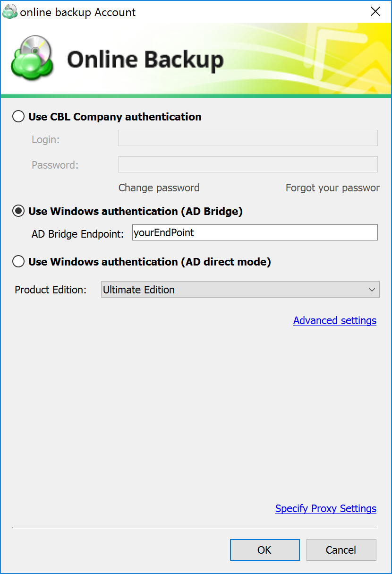392x574 pixels.
Task: Focus the Password text field
Action: [248, 164]
